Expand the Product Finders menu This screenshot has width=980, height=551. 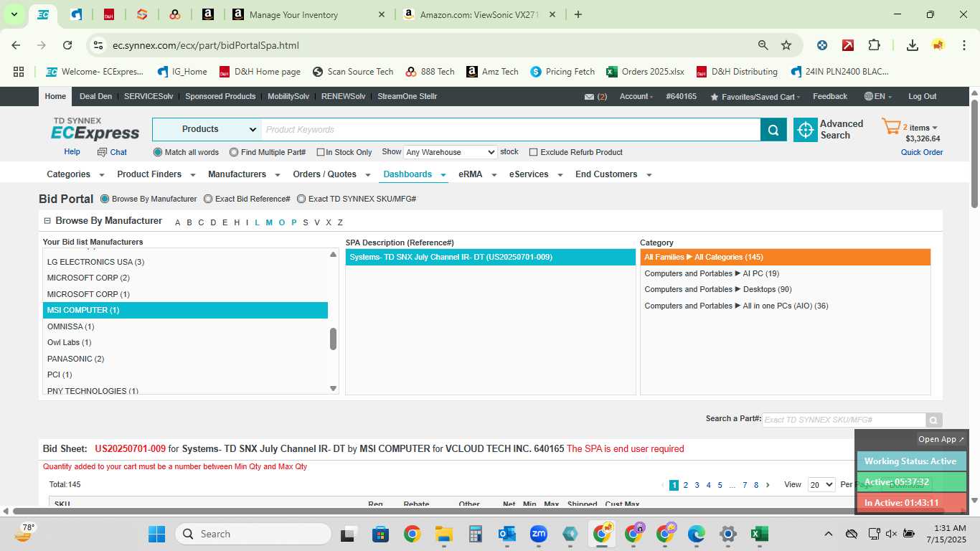[156, 174]
